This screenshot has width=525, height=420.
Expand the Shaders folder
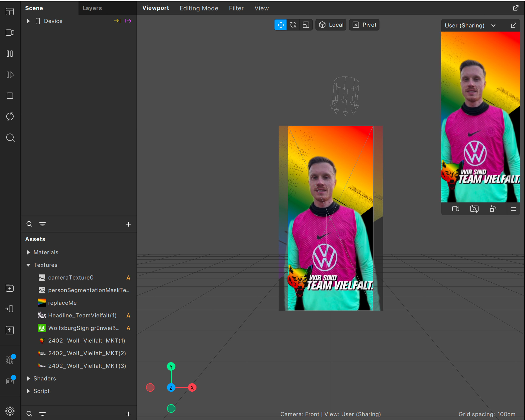pos(29,378)
